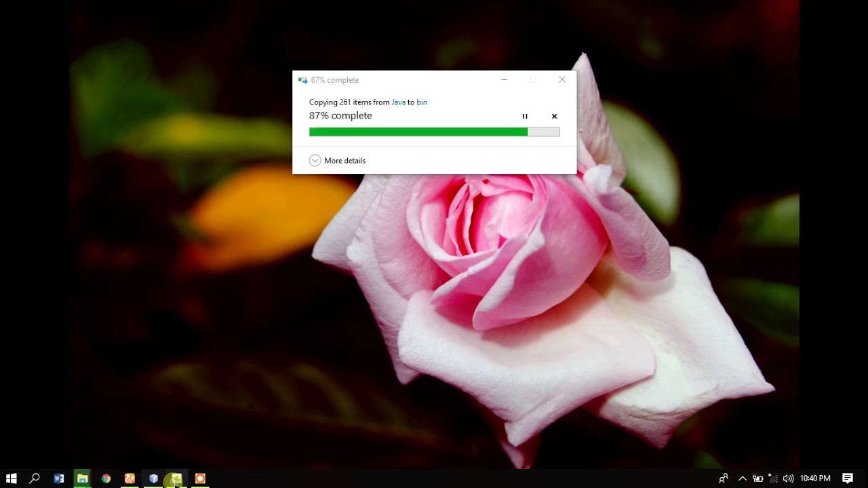This screenshot has height=488, width=868.
Task: Open Microsoft Word from taskbar
Action: pos(59,479)
